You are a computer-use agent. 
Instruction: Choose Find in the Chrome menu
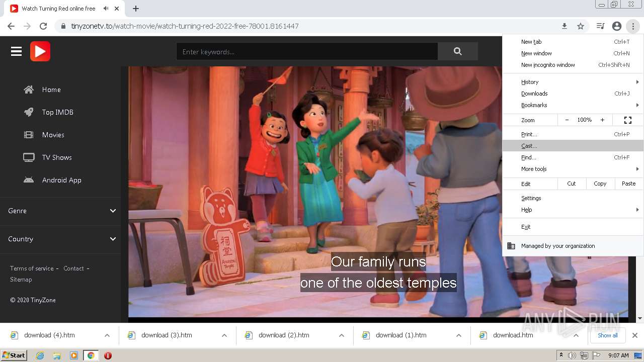(573, 157)
